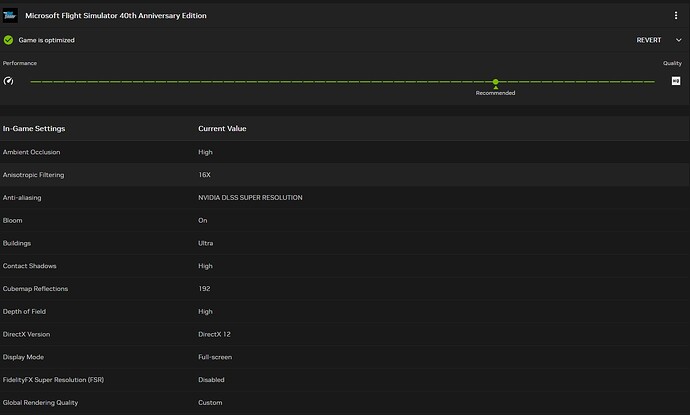Click the Current Value column header
The height and width of the screenshot is (415, 690).
(222, 129)
